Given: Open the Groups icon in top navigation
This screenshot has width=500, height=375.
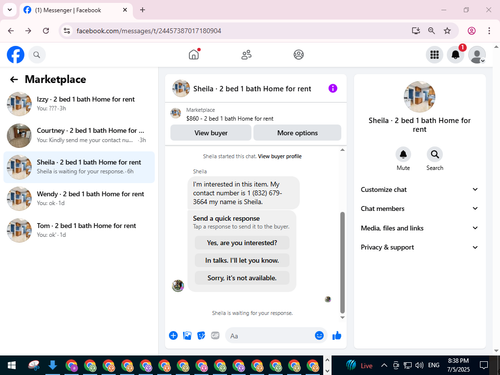Looking at the screenshot, I should coord(298,54).
